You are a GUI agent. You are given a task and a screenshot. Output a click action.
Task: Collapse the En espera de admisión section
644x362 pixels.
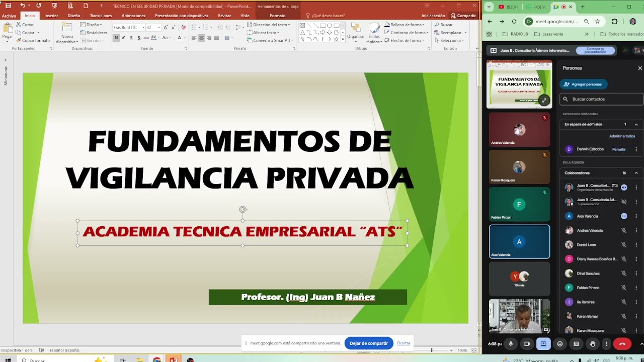636,124
